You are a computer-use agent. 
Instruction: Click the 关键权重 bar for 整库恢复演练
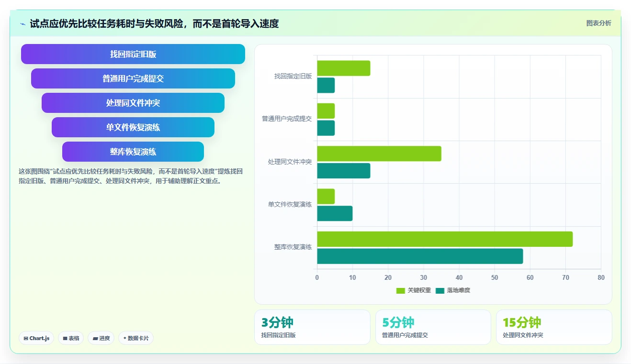(x=445, y=239)
